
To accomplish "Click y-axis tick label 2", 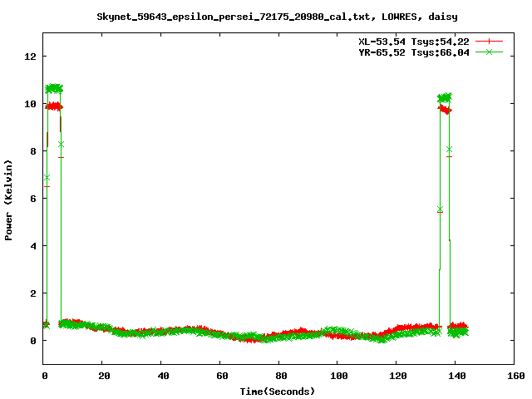I will pos(33,293).
